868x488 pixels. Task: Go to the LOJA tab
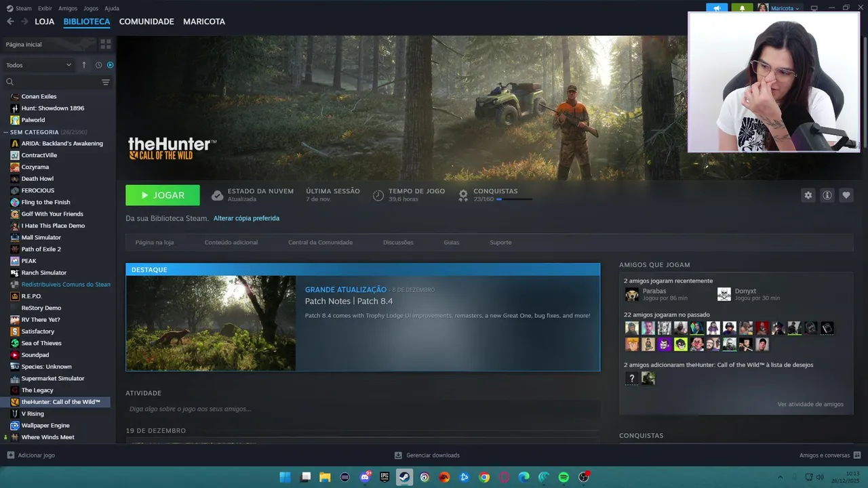(45, 22)
